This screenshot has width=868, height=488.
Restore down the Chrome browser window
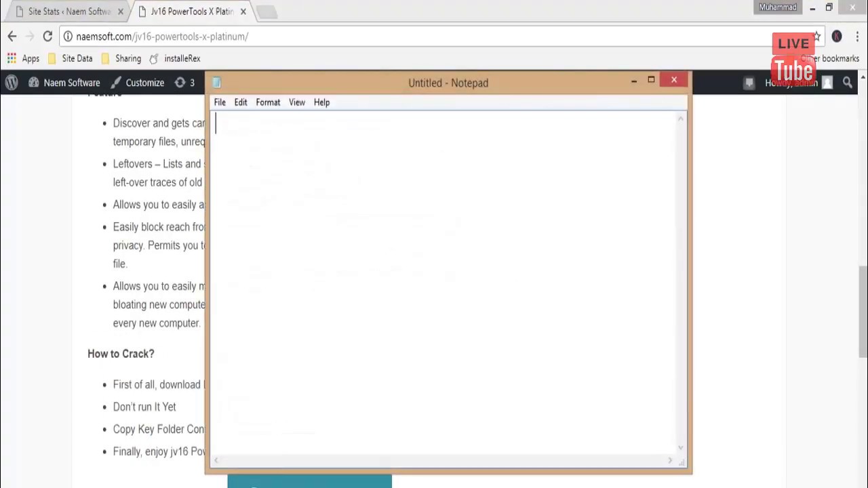(x=829, y=8)
